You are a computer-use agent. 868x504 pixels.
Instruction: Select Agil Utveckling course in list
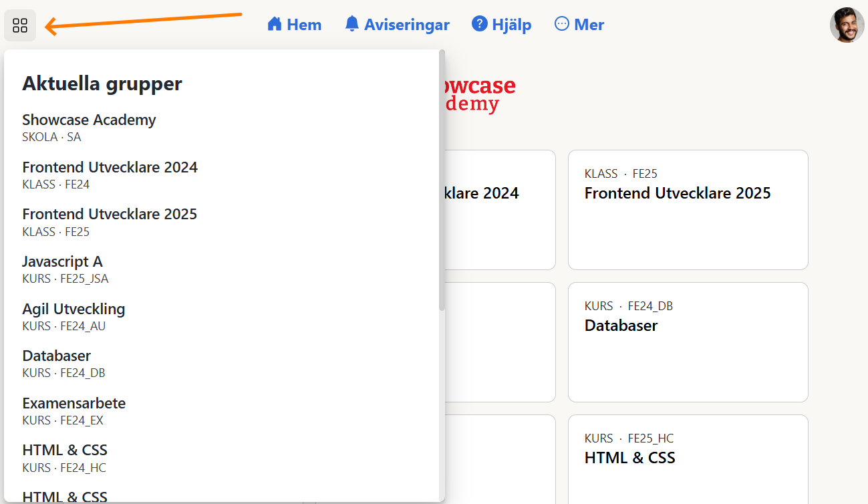[74, 309]
